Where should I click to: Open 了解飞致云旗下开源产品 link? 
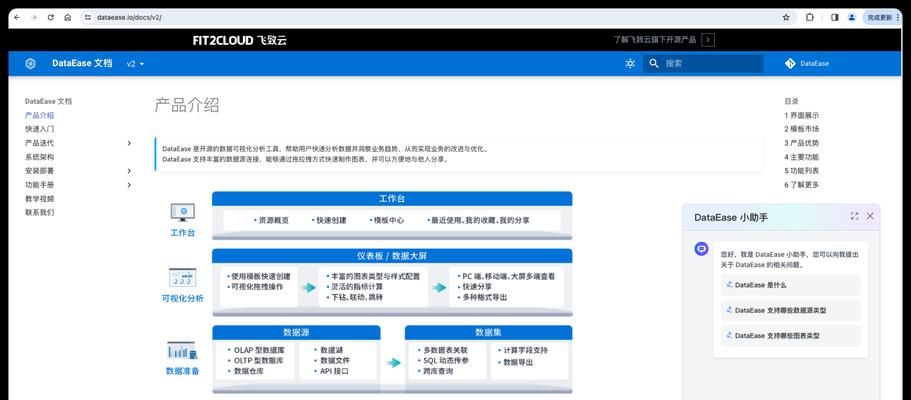pyautogui.click(x=655, y=40)
